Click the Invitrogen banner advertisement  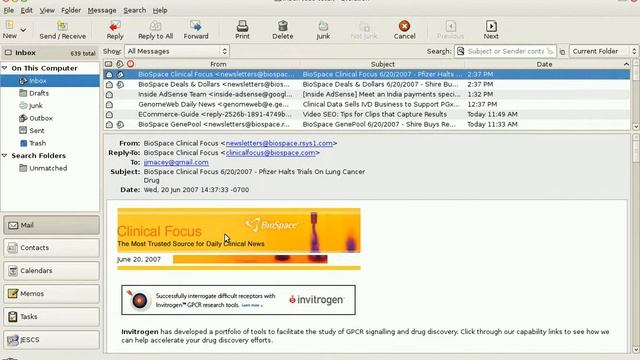click(x=238, y=300)
